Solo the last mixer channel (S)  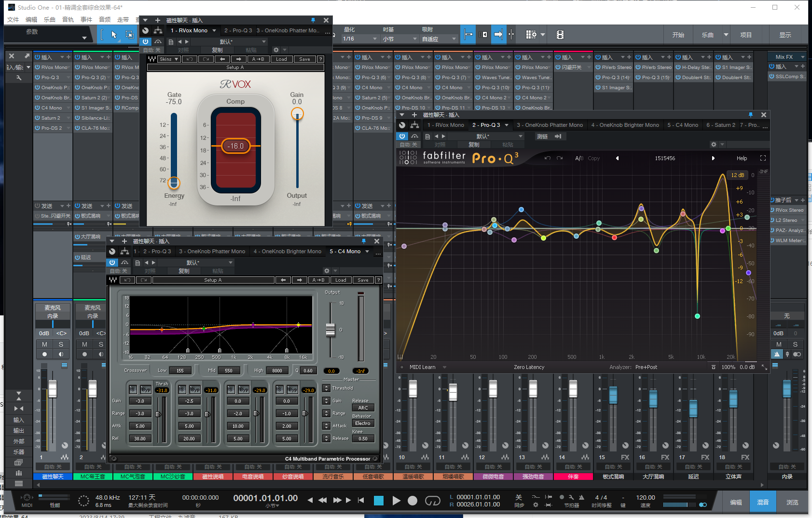pos(795,344)
